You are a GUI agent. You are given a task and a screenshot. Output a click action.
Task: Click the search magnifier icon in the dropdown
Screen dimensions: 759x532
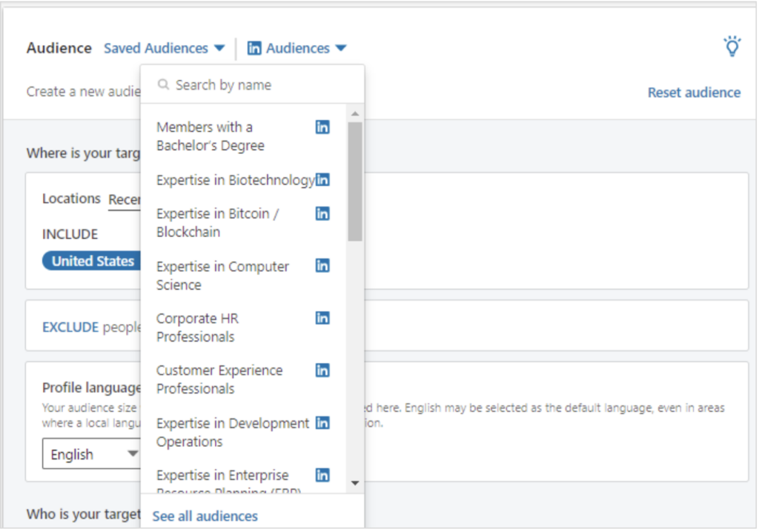click(164, 84)
